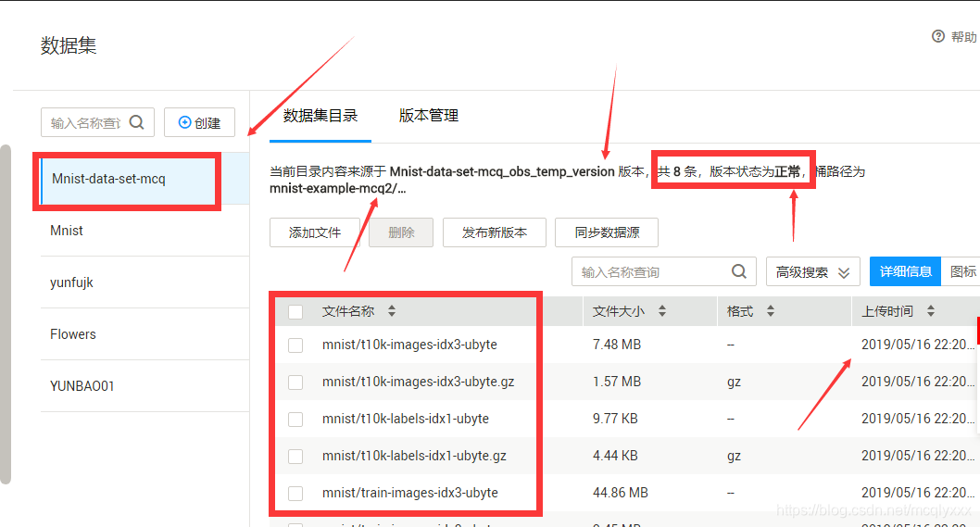
Task: Sort by 上传时间 column arrows
Action: 931,310
